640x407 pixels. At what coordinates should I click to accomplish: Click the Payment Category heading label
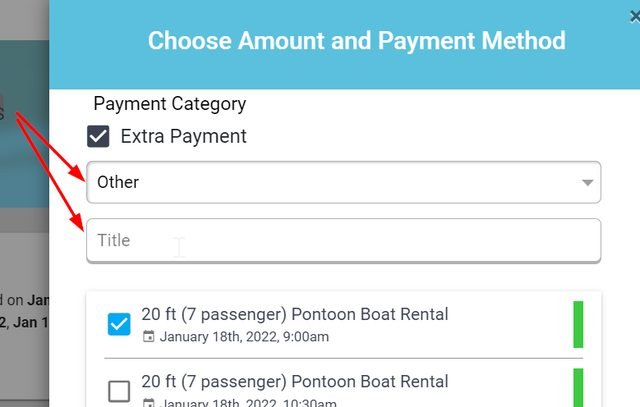(170, 104)
